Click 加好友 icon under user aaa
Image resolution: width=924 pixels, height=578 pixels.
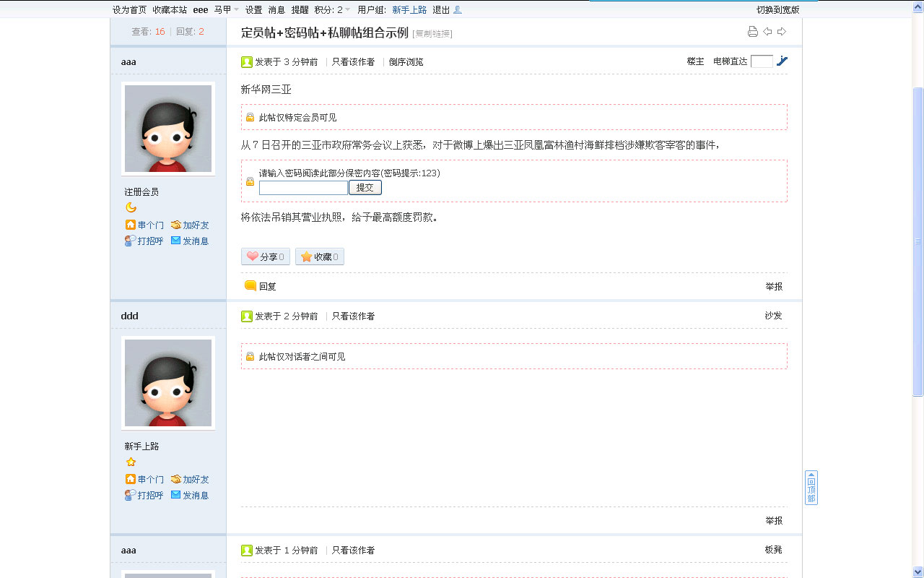(176, 225)
